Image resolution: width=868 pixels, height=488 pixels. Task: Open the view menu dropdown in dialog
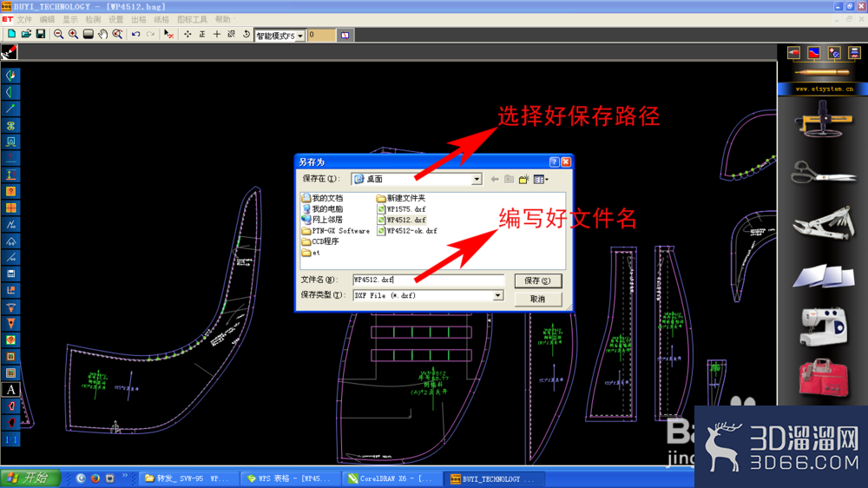point(541,180)
